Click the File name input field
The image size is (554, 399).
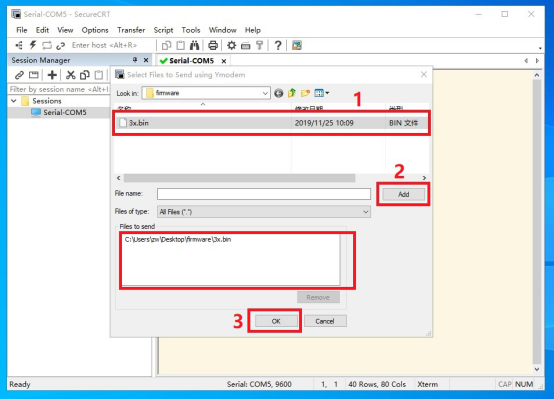(264, 194)
